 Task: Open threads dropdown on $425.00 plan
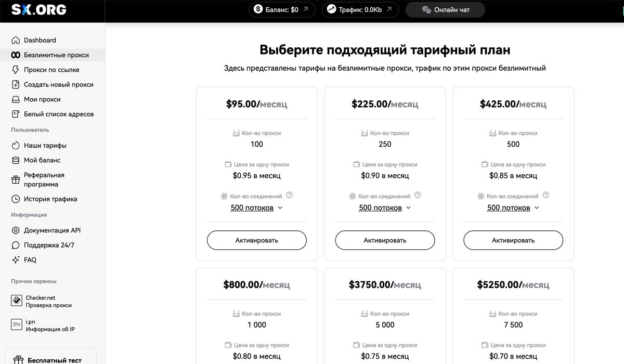click(x=513, y=208)
